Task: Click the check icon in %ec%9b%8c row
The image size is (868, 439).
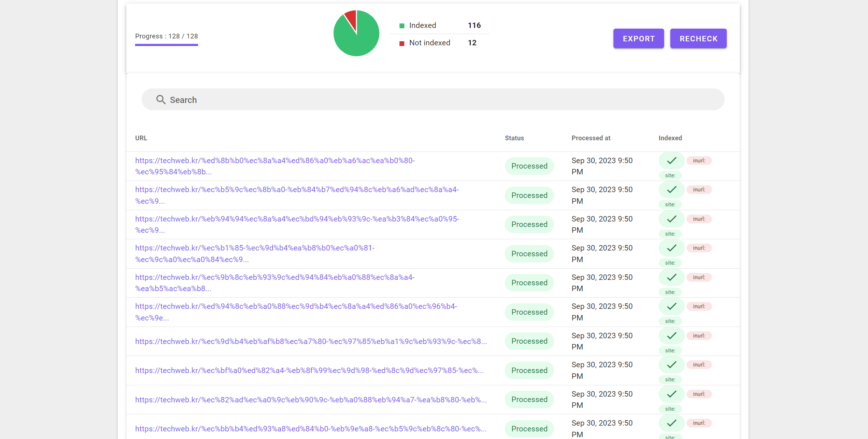Action: pyautogui.click(x=671, y=277)
